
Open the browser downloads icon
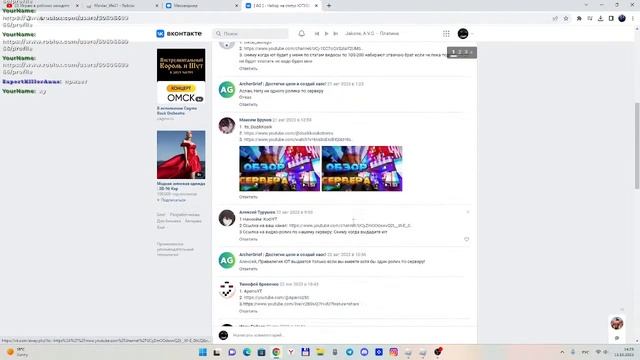(600, 18)
